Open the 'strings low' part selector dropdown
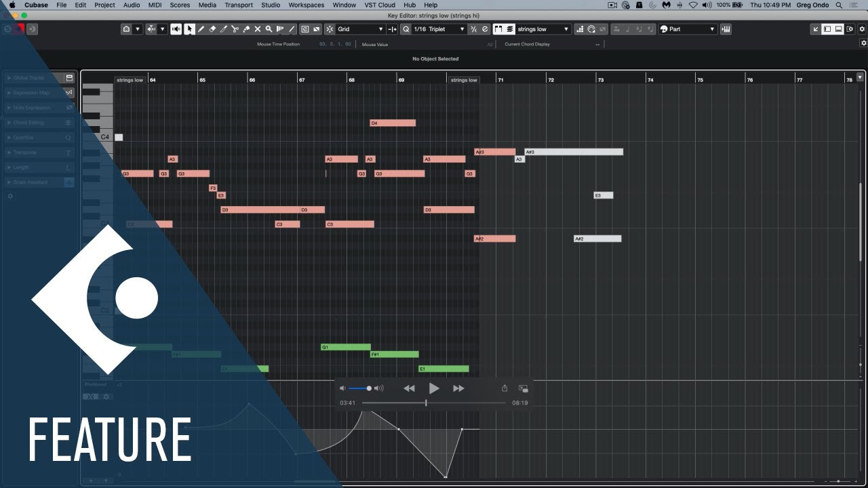Viewport: 868px width, 488px height. [x=543, y=29]
